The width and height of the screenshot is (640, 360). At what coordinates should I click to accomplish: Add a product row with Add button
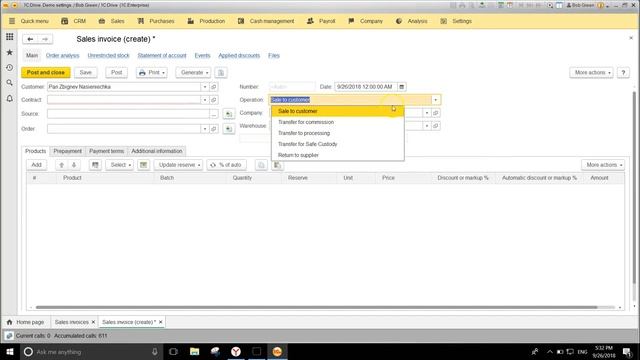36,165
